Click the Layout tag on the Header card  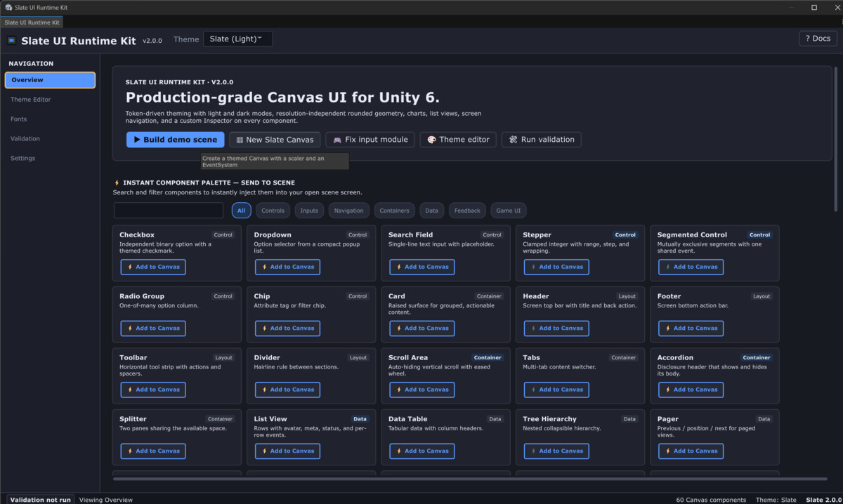coord(627,296)
